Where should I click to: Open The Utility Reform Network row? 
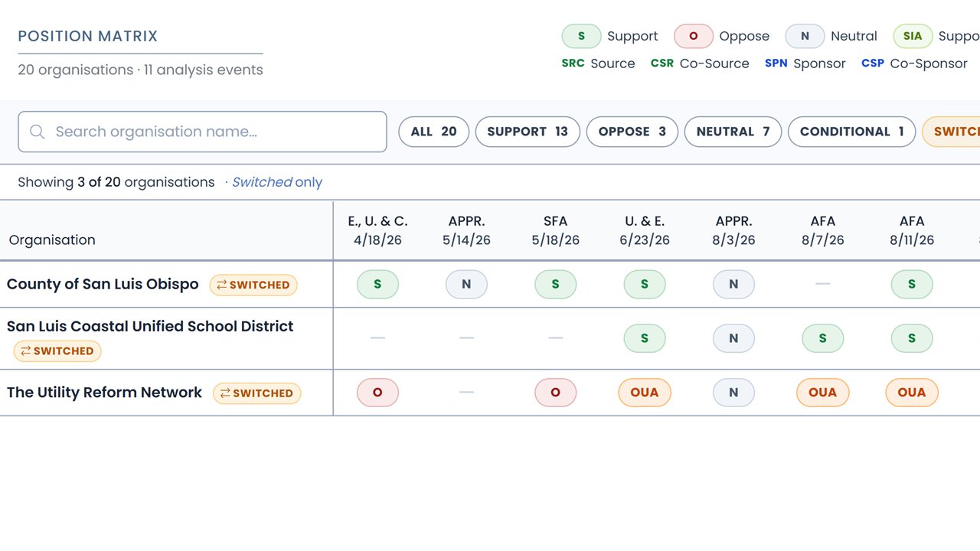[x=490, y=393]
